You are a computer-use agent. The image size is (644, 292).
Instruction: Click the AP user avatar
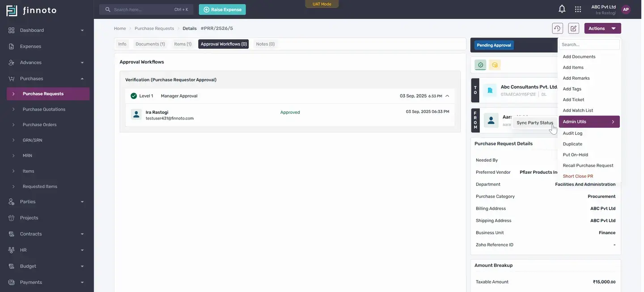626,9
